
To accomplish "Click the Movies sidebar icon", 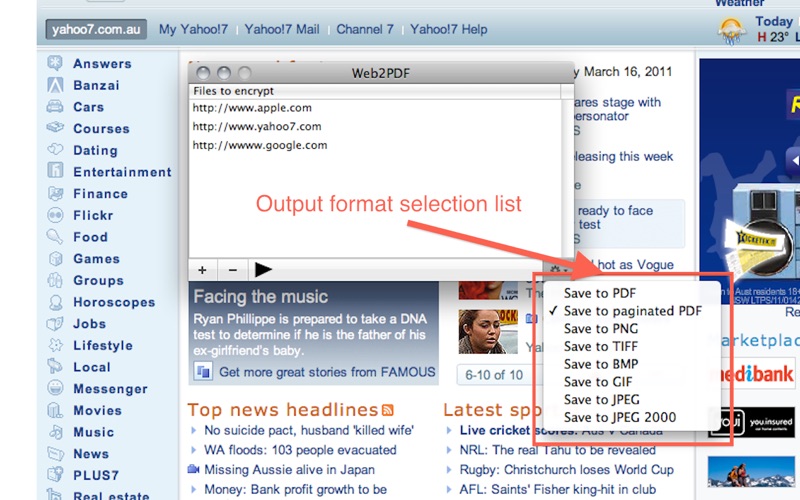I will click(x=55, y=410).
